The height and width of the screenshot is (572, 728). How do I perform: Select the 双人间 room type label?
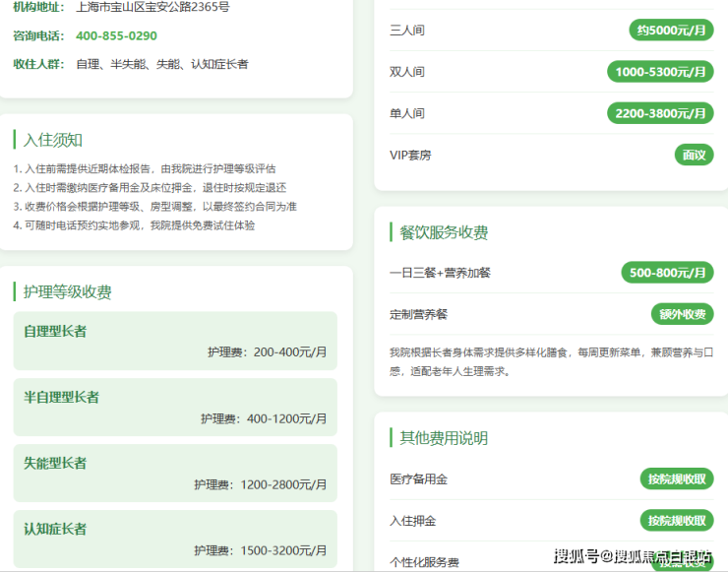(407, 72)
